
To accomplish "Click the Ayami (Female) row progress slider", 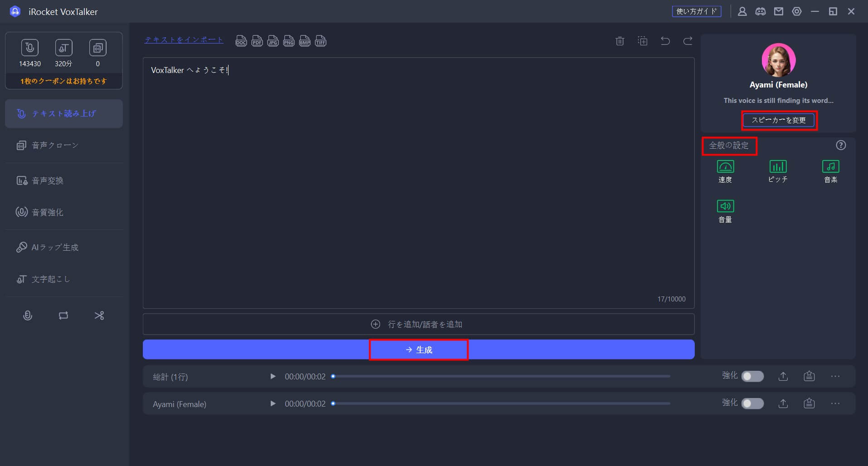I will [501, 403].
